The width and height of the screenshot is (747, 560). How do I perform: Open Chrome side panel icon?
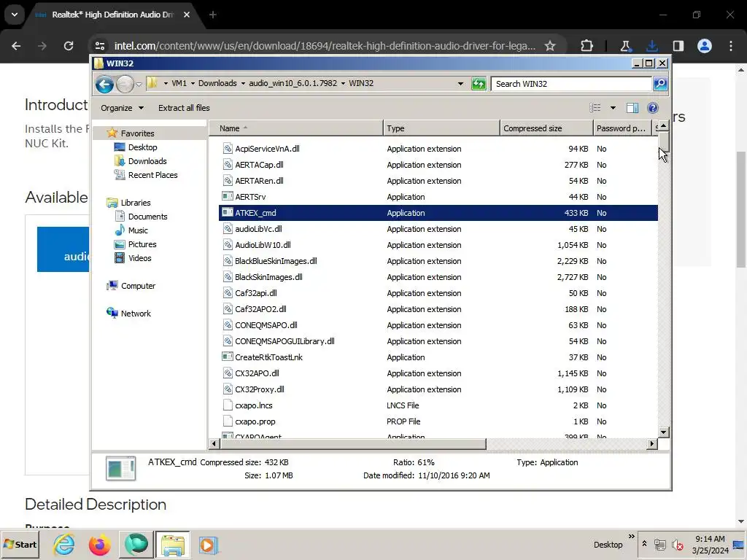click(678, 46)
